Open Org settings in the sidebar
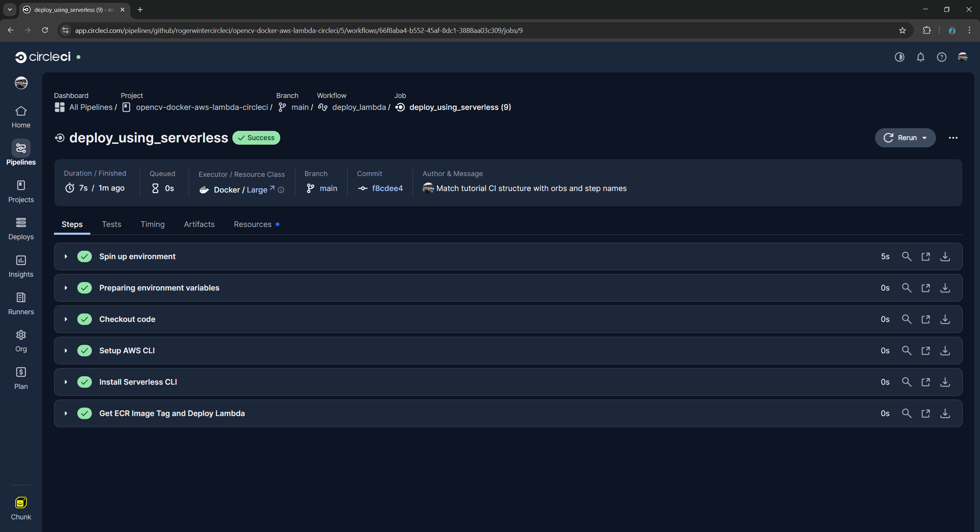980x532 pixels. (21, 341)
